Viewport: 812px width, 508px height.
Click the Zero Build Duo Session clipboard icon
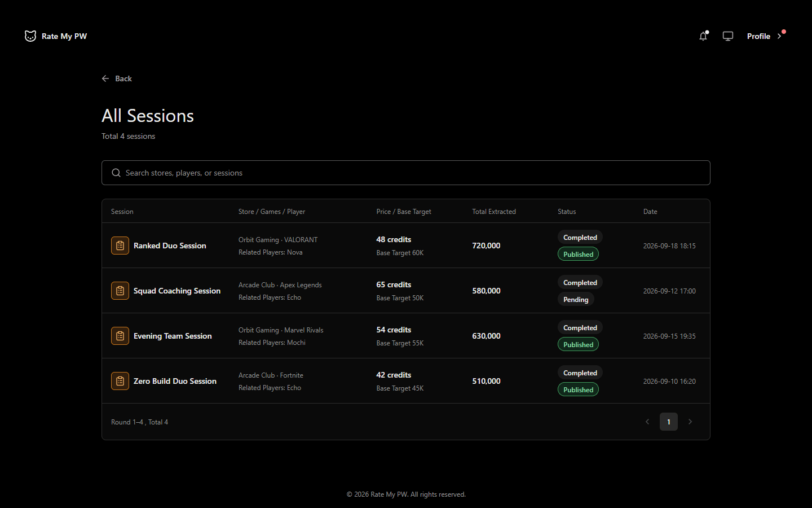pos(120,381)
